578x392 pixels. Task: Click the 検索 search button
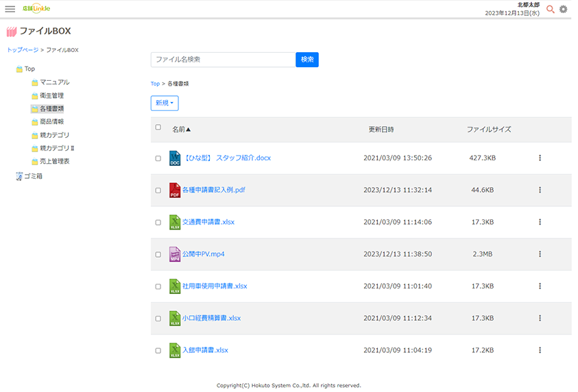pyautogui.click(x=307, y=60)
